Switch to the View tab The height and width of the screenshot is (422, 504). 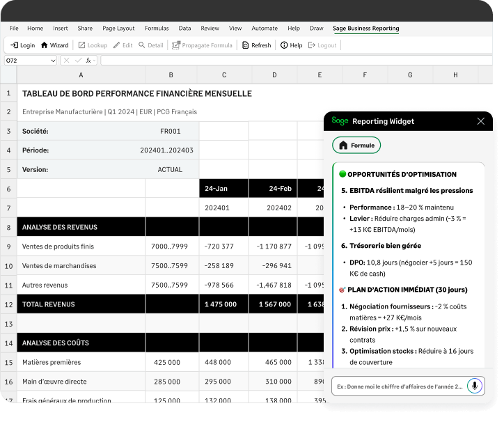pos(235,29)
